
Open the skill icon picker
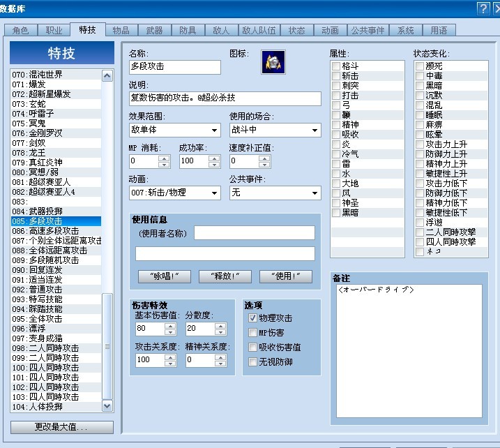[x=273, y=62]
